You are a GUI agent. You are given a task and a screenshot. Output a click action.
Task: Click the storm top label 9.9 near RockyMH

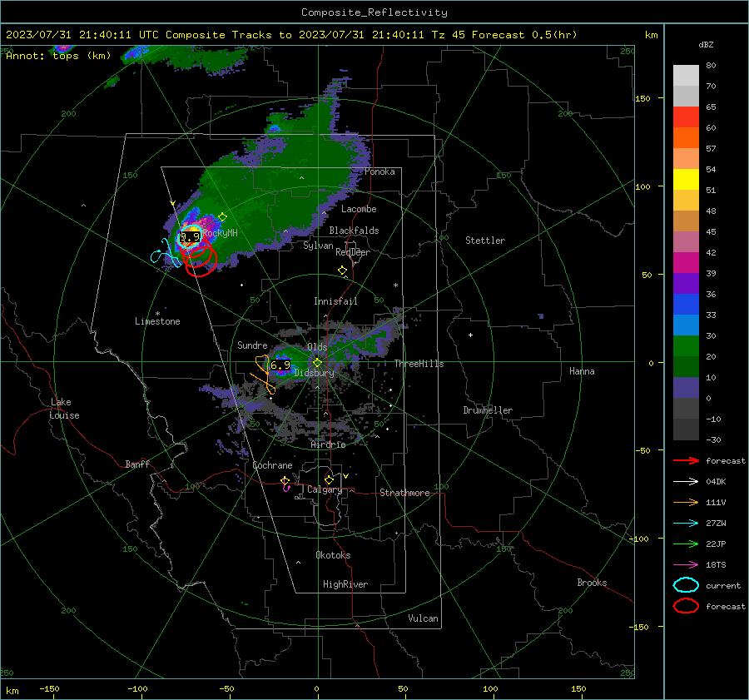click(x=190, y=237)
